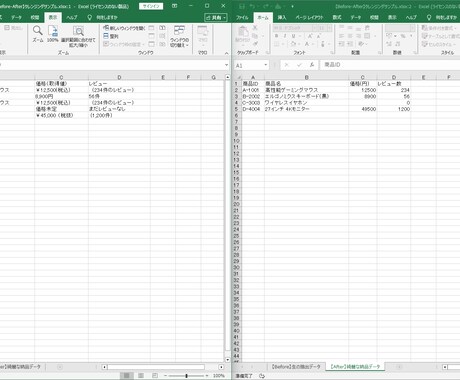Click the Tell Me lightbulb in left window

89,17
